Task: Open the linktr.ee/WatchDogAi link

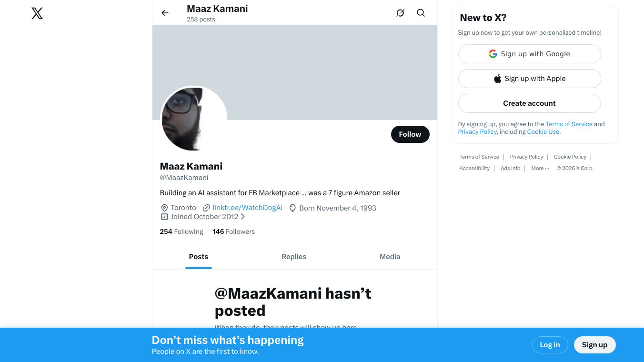Action: point(247,208)
